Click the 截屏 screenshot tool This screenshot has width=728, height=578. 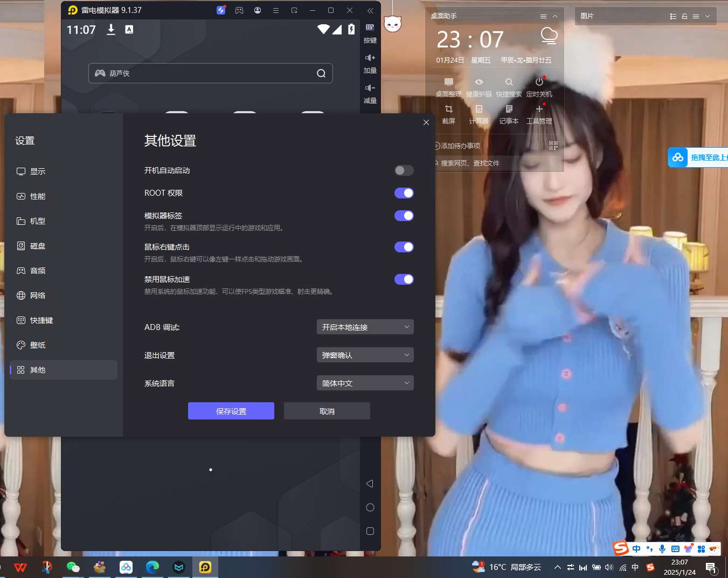click(448, 115)
